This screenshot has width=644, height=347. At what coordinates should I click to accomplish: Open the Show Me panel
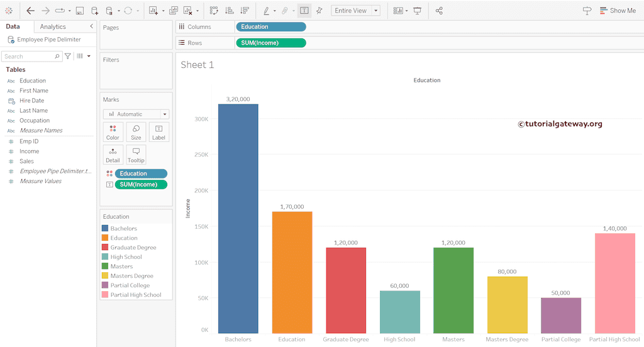pos(618,11)
